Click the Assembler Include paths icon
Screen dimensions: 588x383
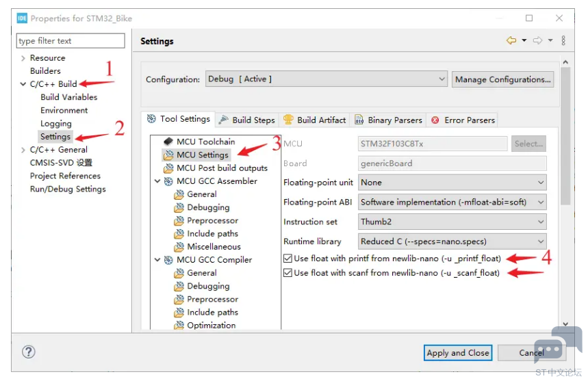point(179,233)
